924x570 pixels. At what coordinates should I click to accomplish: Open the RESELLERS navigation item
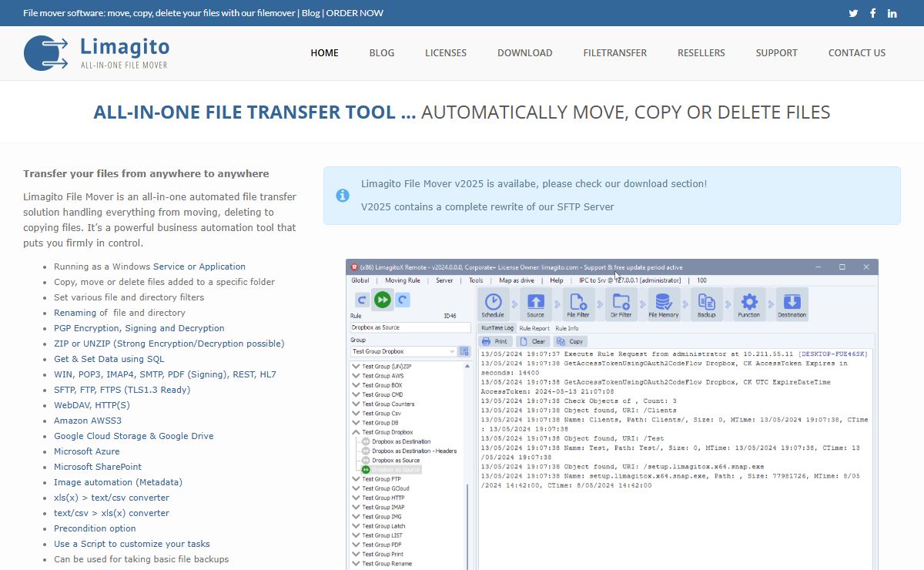tap(701, 53)
